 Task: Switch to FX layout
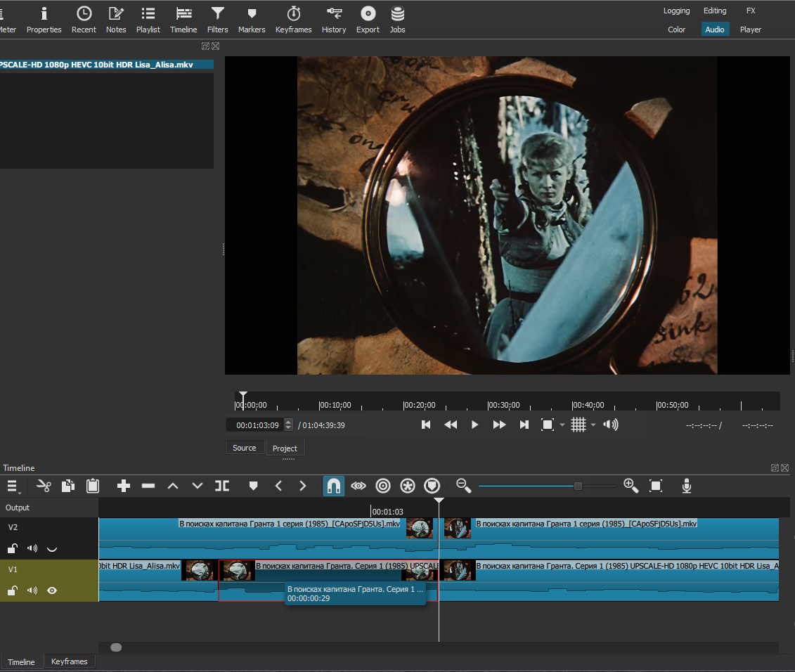tap(751, 11)
